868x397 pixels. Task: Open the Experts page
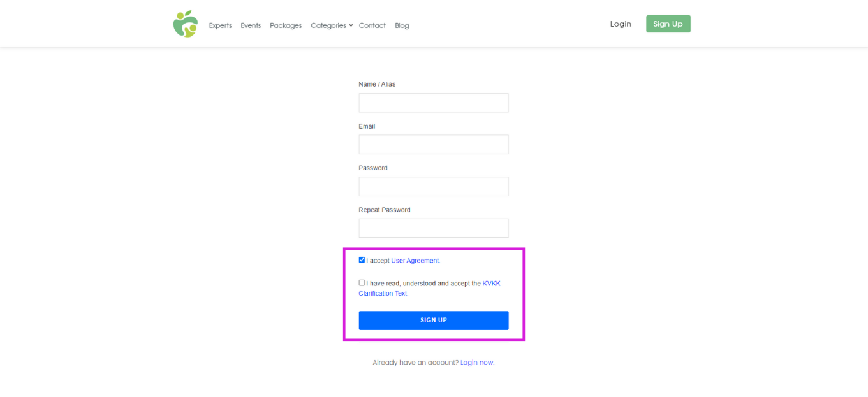[220, 25]
